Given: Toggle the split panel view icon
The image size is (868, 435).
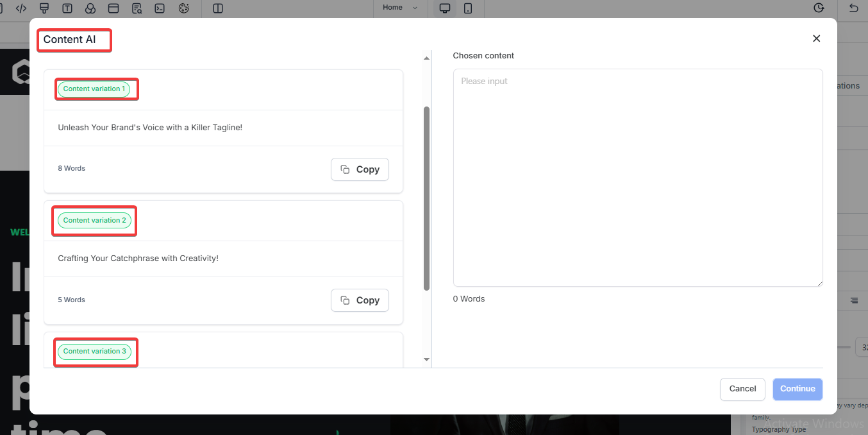Looking at the screenshot, I should (218, 8).
